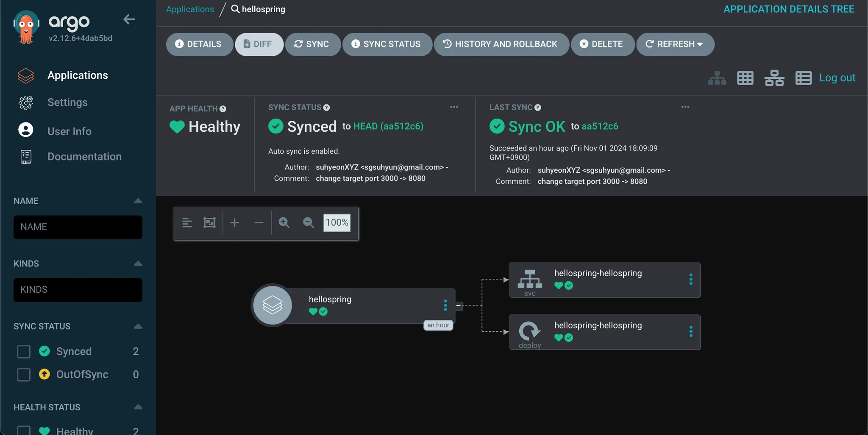Screen dimensions: 868x435
Task: Open the User Info page
Action: click(x=70, y=131)
